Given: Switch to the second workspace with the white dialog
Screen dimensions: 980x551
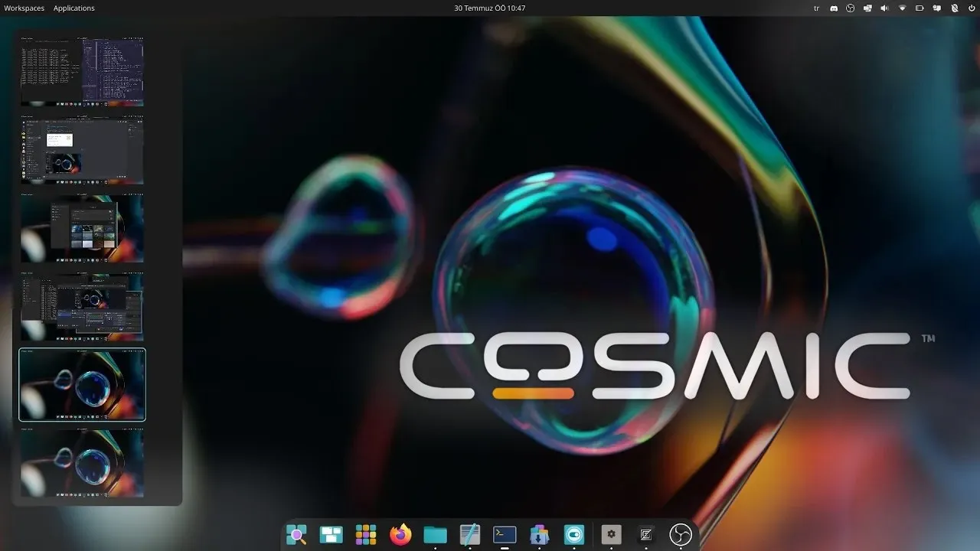Looking at the screenshot, I should tap(82, 150).
